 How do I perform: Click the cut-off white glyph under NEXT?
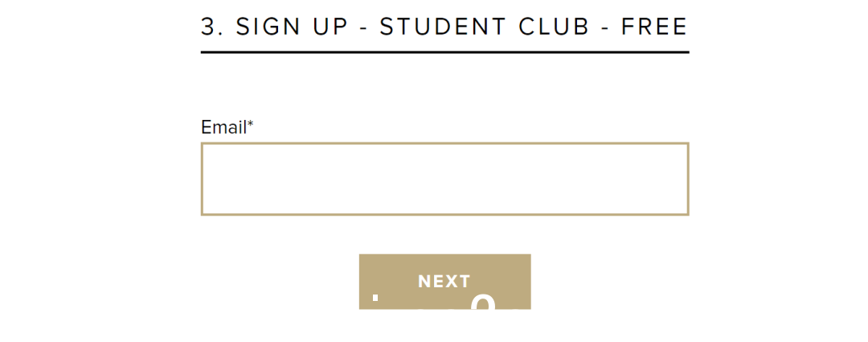click(484, 302)
